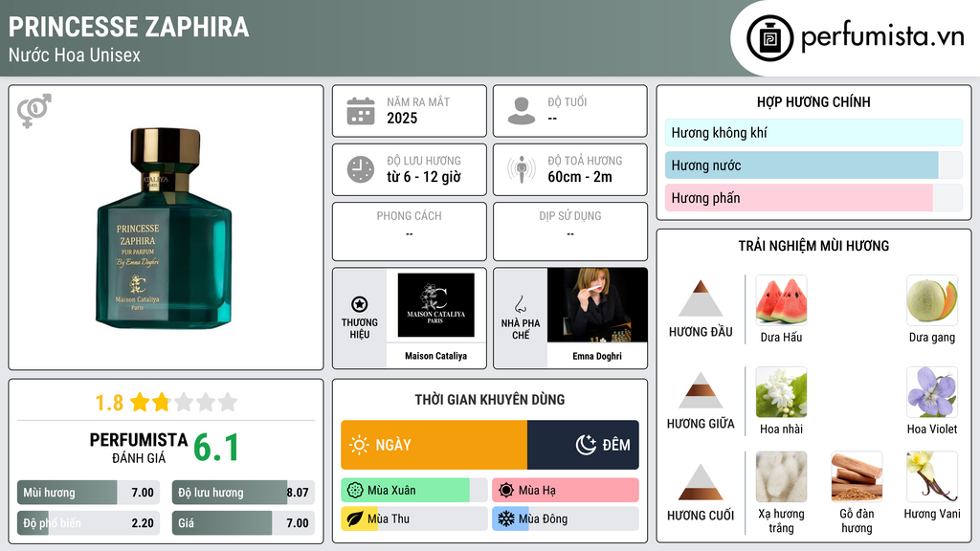This screenshot has height=551, width=980.
Task: Click the Mùi hương 7.00 score bar
Action: click(x=88, y=493)
